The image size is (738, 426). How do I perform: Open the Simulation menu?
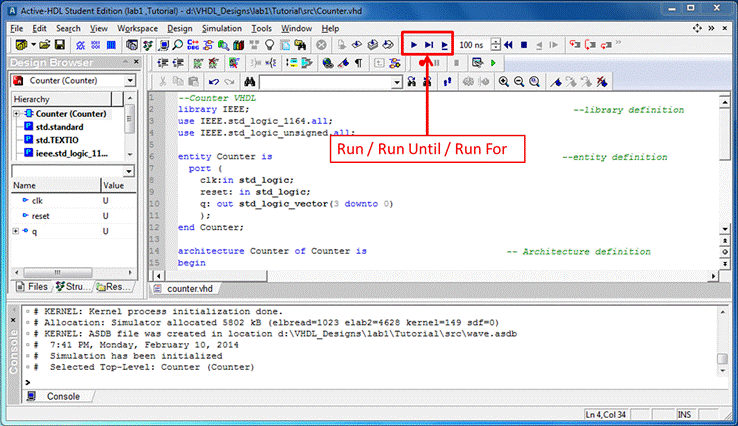pos(222,29)
